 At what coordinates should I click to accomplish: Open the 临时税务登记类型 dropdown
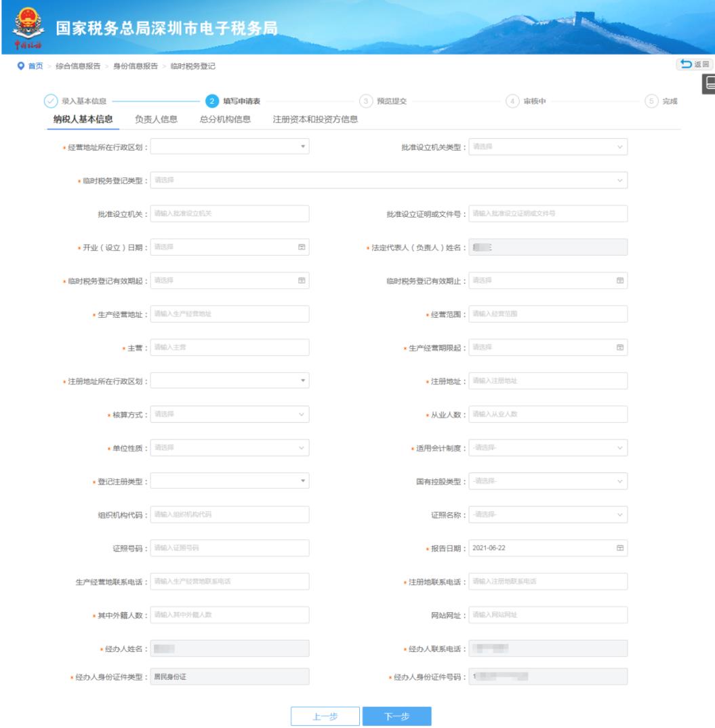coord(619,180)
